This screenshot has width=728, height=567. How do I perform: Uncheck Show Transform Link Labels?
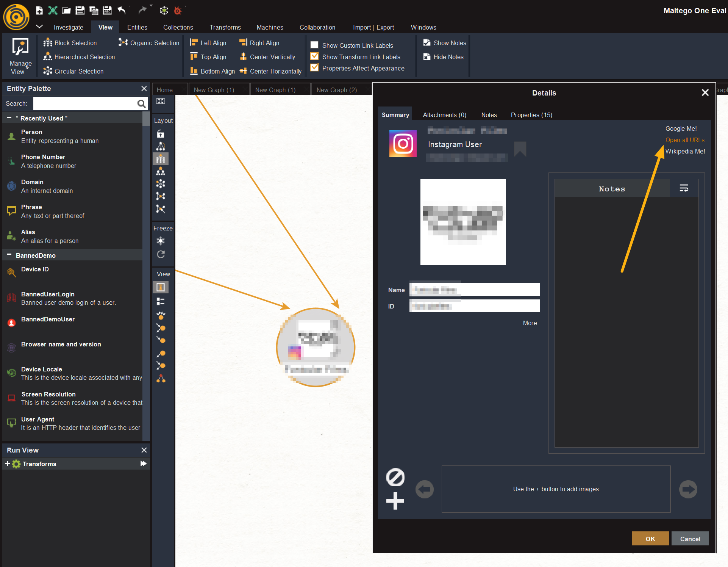coord(314,56)
